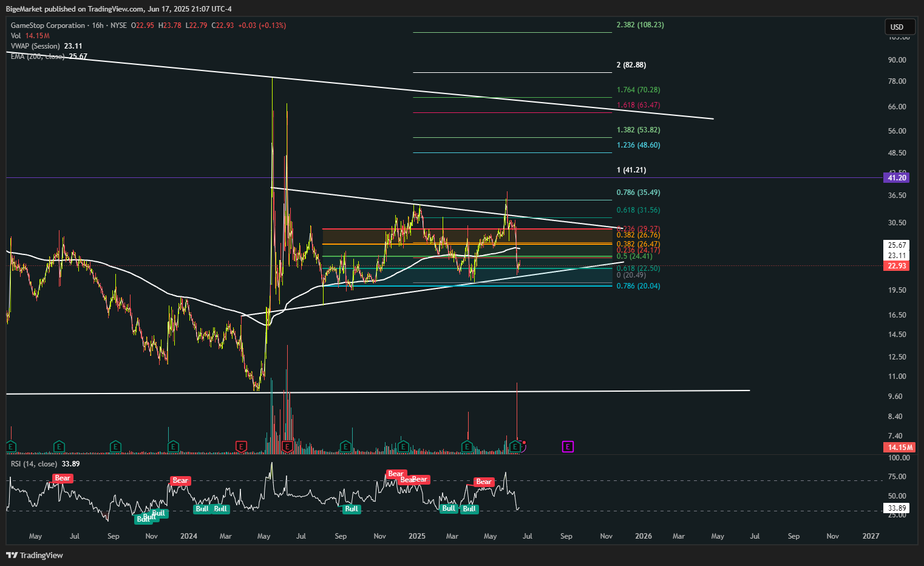Click red earnings marker near June 2024
The width and height of the screenshot is (924, 566).
pyautogui.click(x=288, y=447)
